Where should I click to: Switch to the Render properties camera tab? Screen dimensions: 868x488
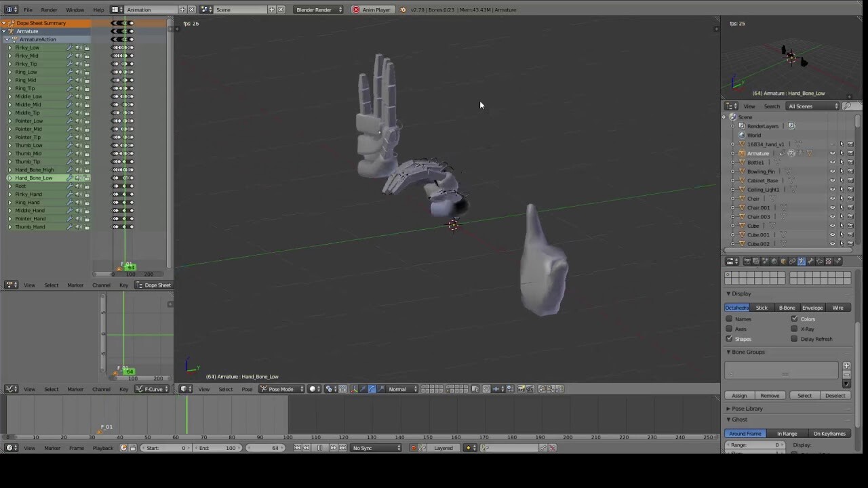747,260
